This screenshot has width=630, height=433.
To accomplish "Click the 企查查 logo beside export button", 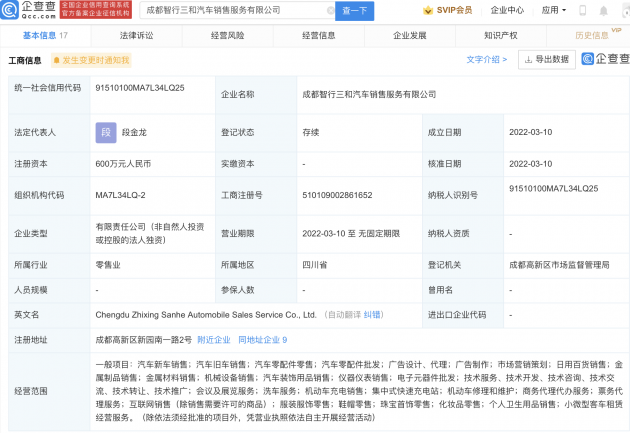I will [x=605, y=59].
